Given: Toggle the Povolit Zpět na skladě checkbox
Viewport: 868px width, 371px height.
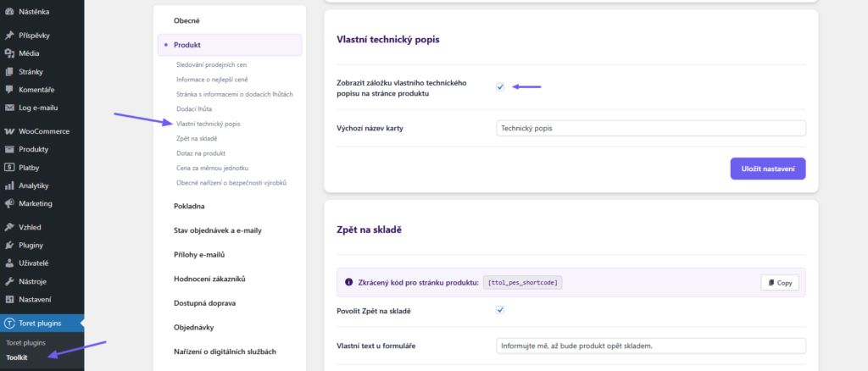Looking at the screenshot, I should click(500, 310).
